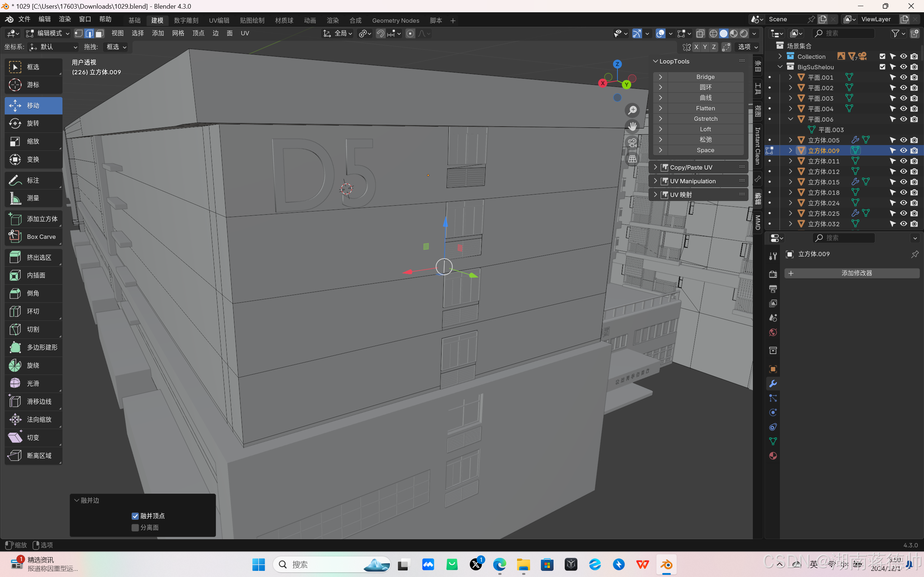Switch to the UV编辑 workspace tab
Screen dimensions: 924x577
(219, 21)
